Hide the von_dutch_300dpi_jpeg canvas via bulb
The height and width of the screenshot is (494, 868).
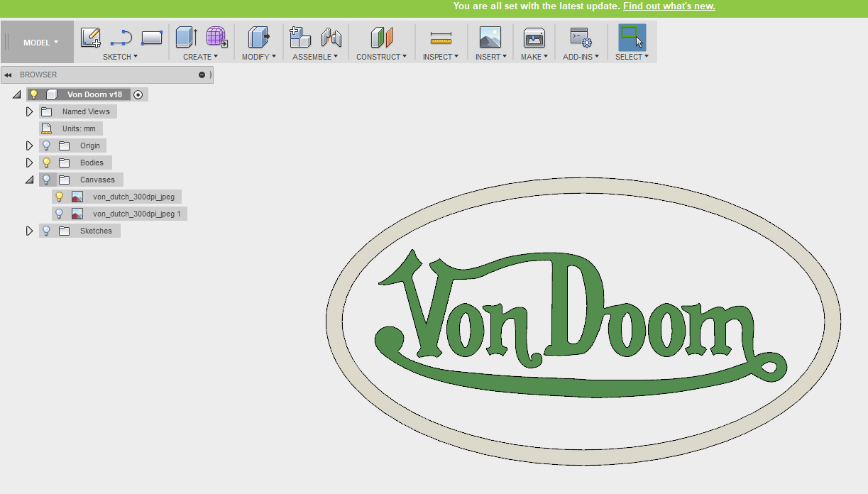point(60,197)
